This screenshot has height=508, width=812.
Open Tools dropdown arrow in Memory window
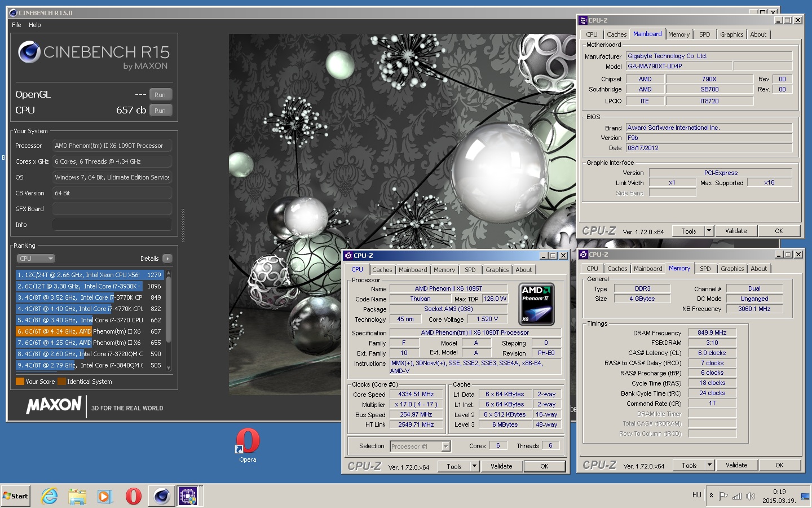pyautogui.click(x=710, y=465)
